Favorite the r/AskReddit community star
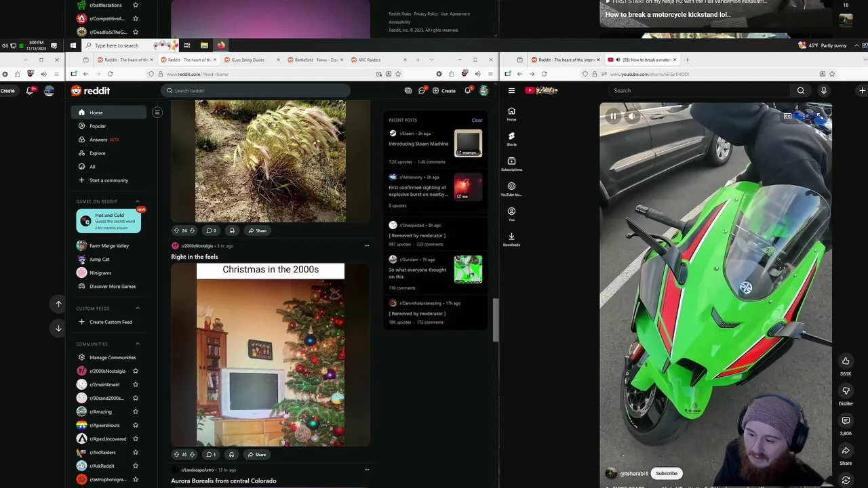868x488 pixels. pos(136,466)
